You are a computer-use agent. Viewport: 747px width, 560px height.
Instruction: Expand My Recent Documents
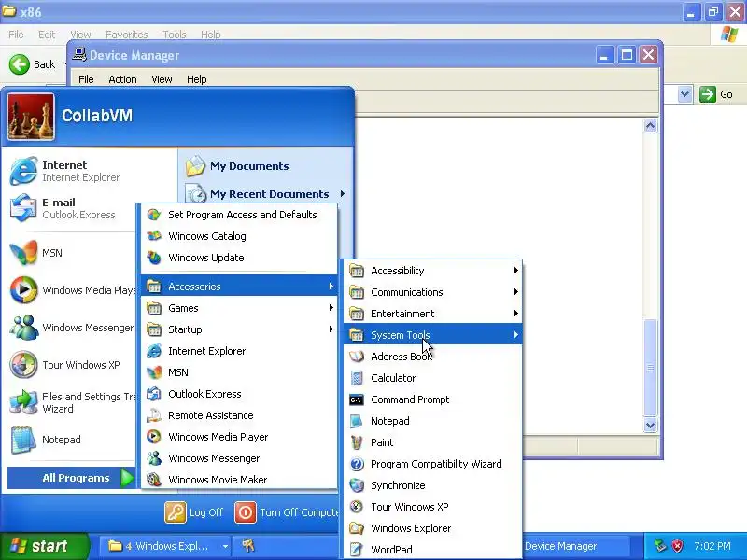(x=267, y=194)
